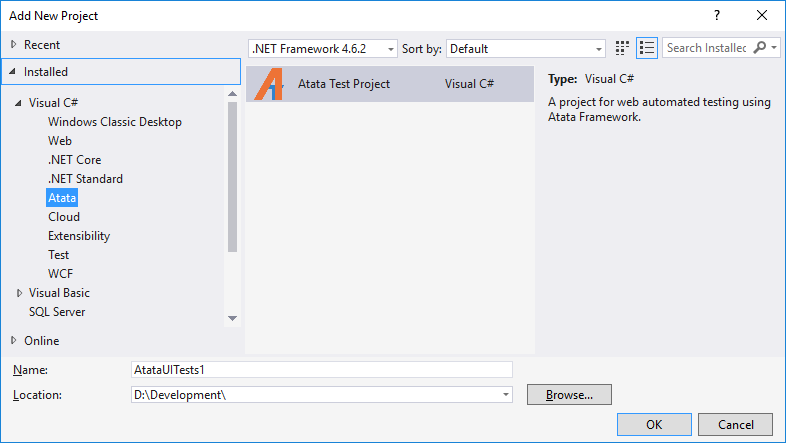Open .NET Framework 4.6.2 version dropdown
This screenshot has width=786, height=443.
coord(322,49)
